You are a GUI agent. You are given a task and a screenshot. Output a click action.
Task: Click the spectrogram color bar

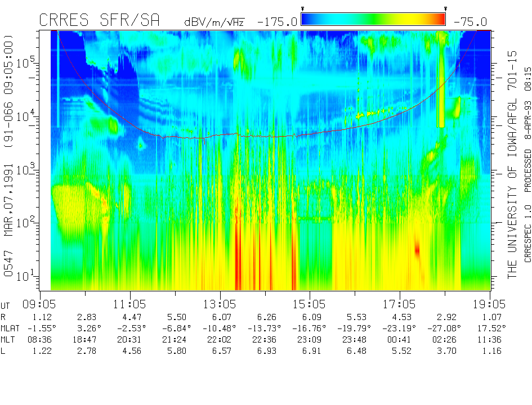click(x=373, y=19)
